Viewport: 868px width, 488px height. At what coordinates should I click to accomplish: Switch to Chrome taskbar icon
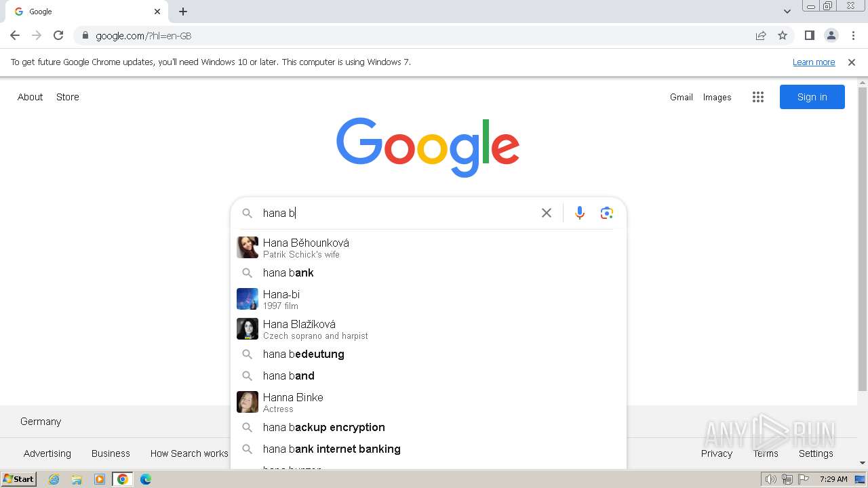[x=123, y=479]
